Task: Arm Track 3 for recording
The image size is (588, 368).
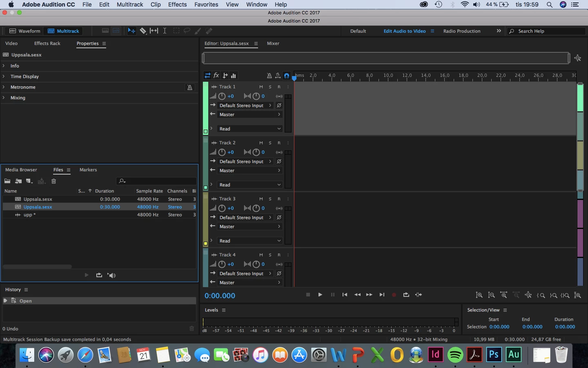Action: click(x=279, y=199)
